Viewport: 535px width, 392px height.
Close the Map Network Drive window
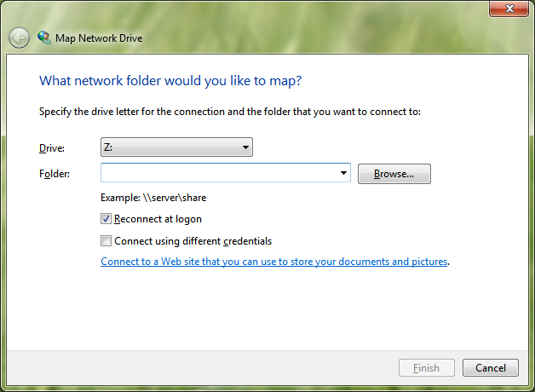click(509, 9)
